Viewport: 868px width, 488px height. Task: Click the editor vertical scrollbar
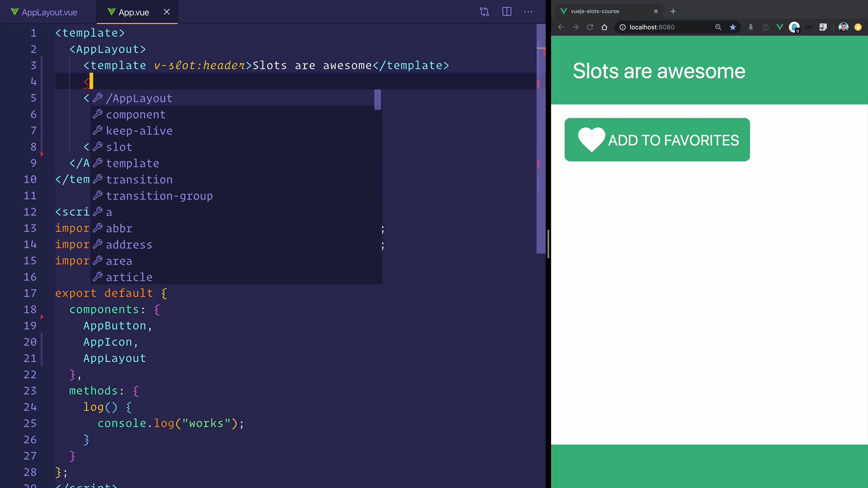(541, 139)
